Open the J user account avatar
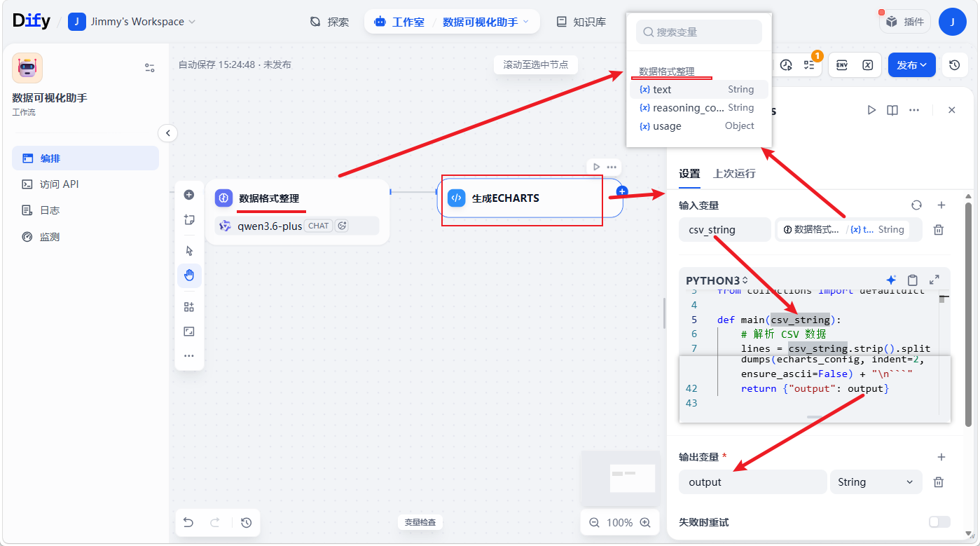The image size is (980, 546). (x=953, y=22)
